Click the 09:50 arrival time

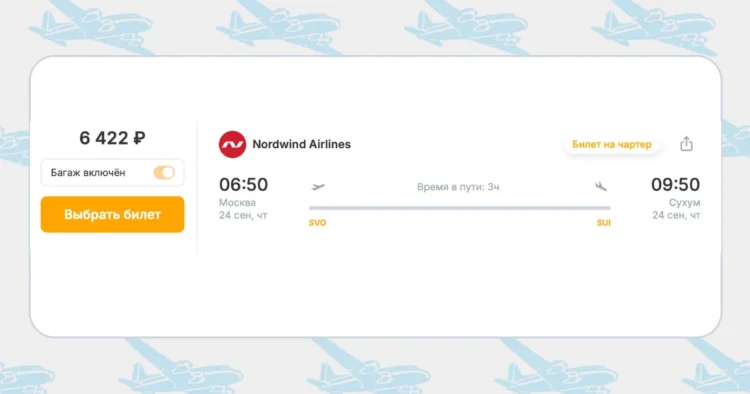675,185
